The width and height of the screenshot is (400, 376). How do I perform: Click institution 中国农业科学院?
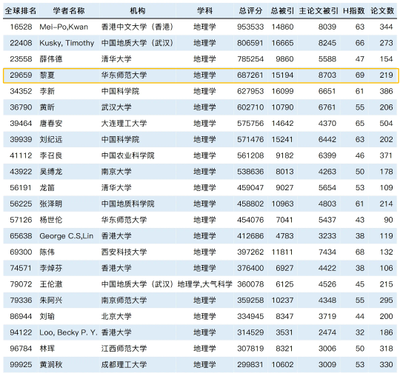pyautogui.click(x=128, y=155)
